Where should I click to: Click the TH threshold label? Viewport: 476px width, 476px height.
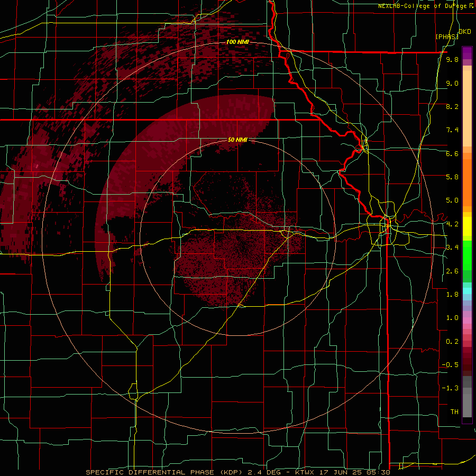[454, 412]
